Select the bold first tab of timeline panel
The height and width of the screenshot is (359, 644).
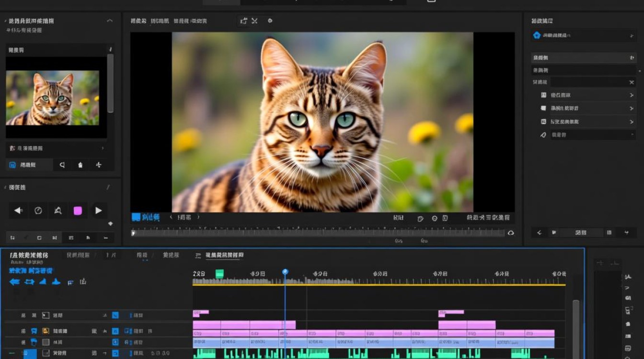click(x=29, y=256)
